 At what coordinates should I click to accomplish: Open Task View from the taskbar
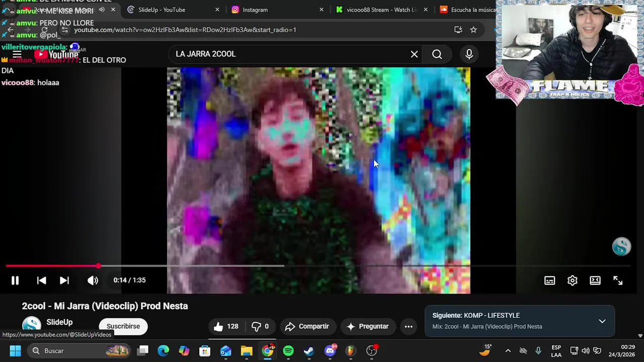tap(143, 351)
